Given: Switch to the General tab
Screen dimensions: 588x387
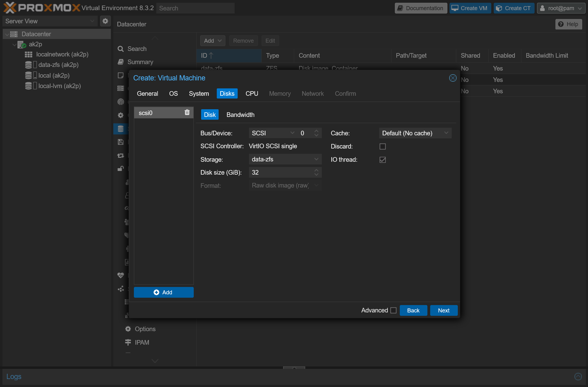Looking at the screenshot, I should click(147, 94).
